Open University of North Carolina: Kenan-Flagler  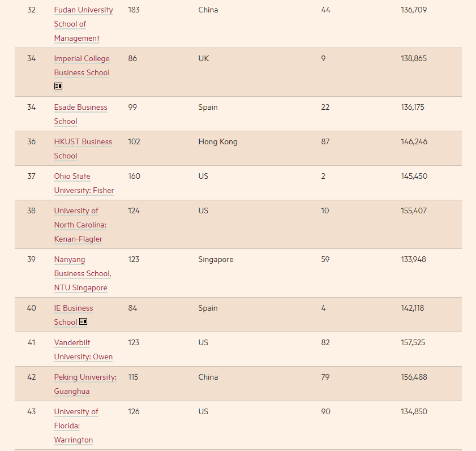80,225
